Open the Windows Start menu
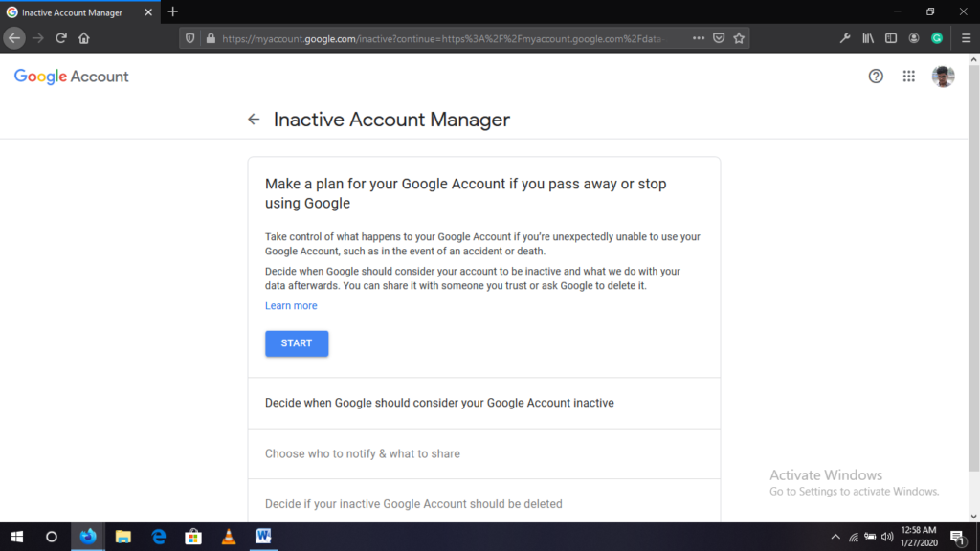 [17, 537]
